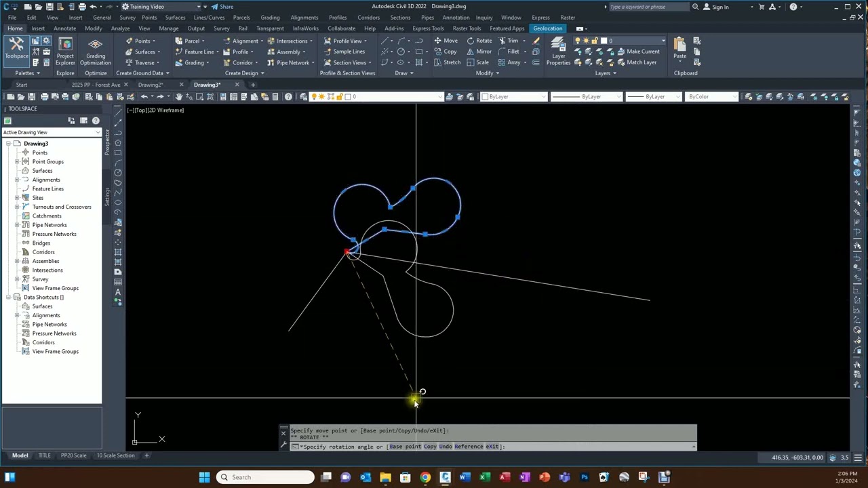
Task: Open the Surfaces dropdown in ribbon
Action: click(144, 52)
